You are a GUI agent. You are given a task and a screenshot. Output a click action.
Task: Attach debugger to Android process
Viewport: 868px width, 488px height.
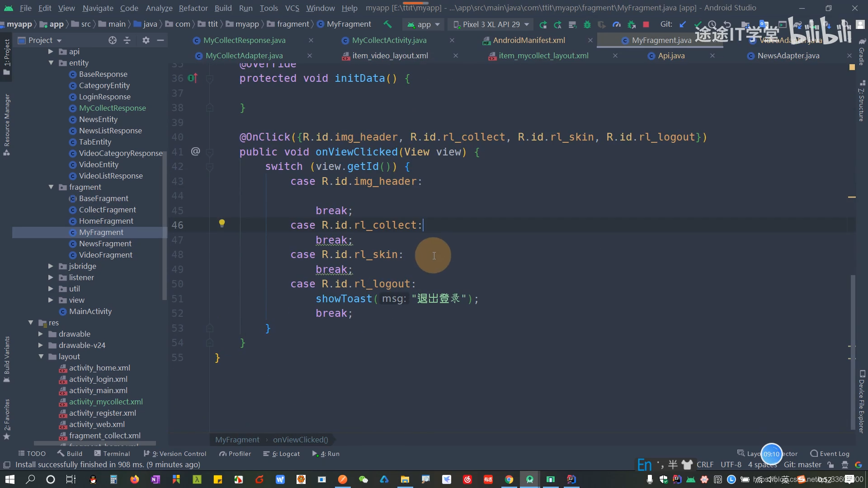632,24
